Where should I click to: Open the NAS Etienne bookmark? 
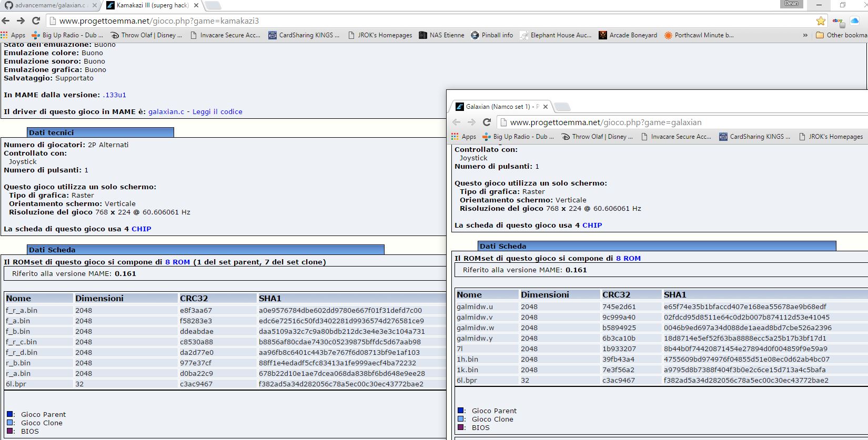pos(441,35)
